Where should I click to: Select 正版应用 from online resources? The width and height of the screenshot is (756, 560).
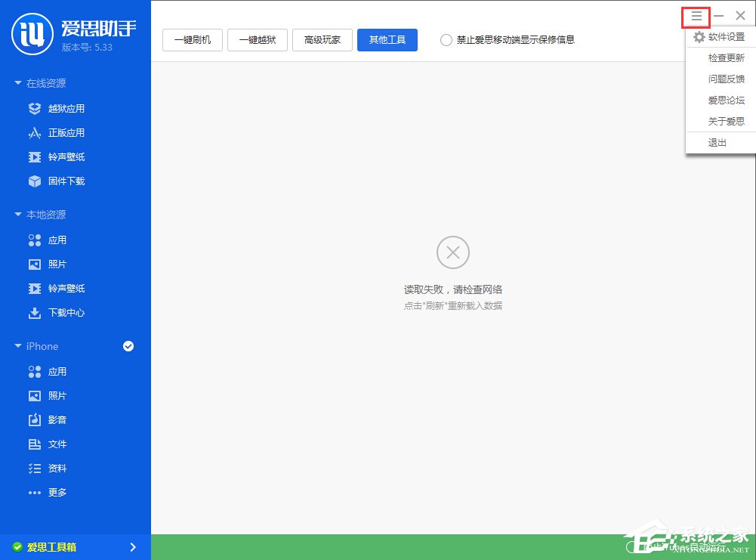66,132
